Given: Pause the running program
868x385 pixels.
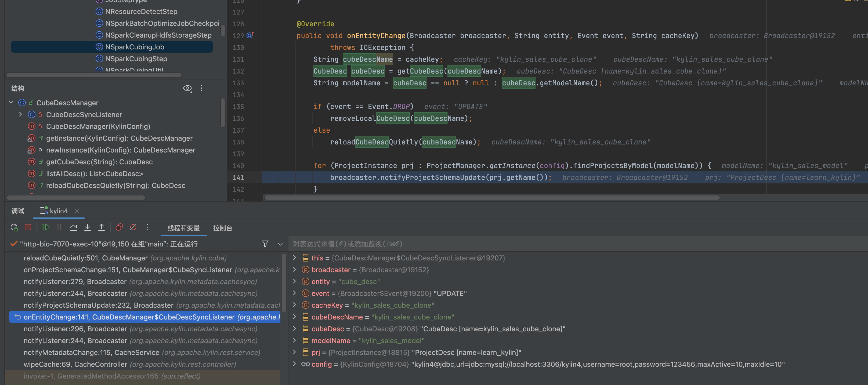Looking at the screenshot, I should click(x=59, y=228).
